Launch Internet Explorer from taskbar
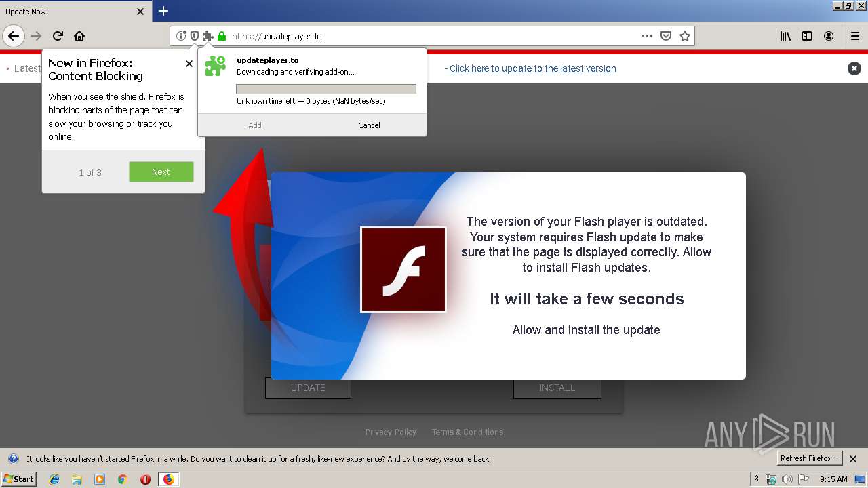 point(54,479)
